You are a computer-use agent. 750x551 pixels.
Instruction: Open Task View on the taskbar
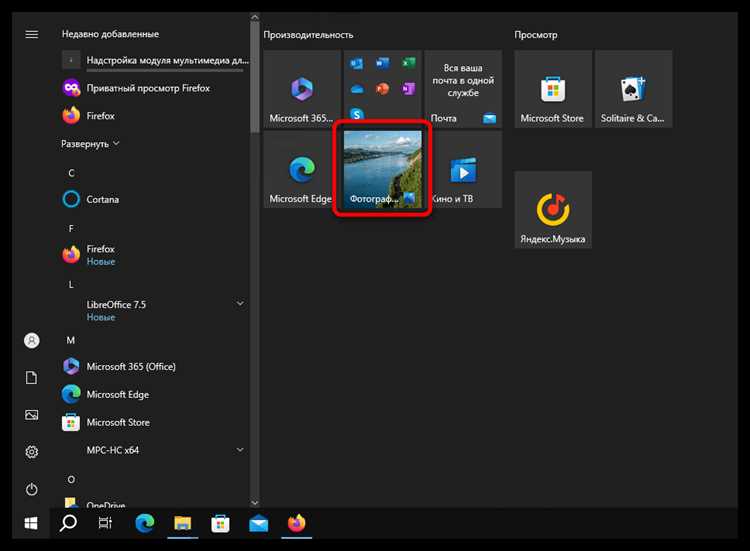105,523
